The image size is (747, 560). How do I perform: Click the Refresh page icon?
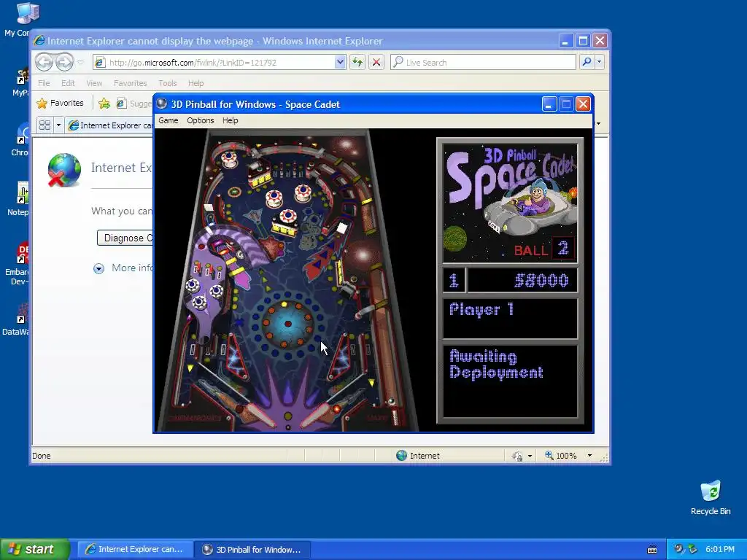point(357,62)
